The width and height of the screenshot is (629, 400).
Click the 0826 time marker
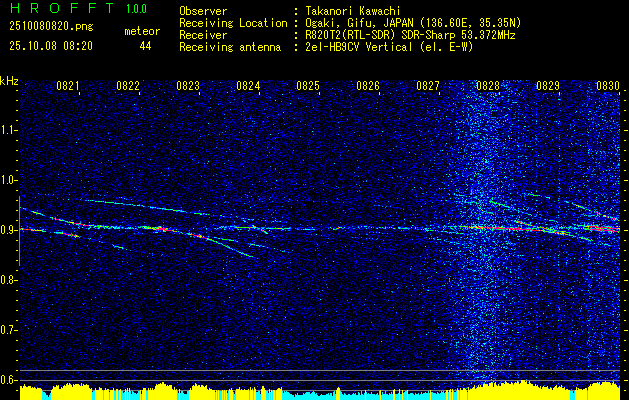click(368, 85)
